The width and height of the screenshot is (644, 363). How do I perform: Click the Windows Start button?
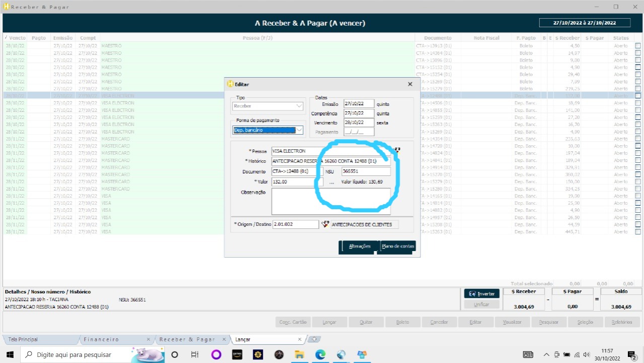tap(10, 354)
